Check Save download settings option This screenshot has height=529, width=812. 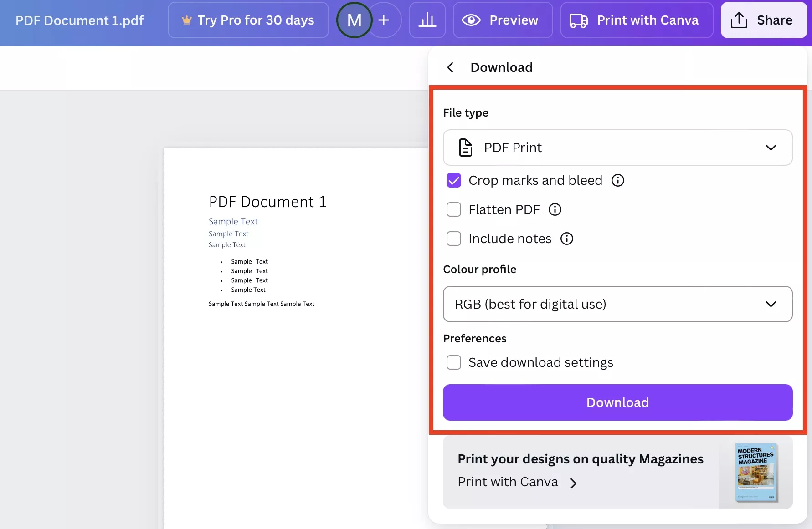pos(454,362)
